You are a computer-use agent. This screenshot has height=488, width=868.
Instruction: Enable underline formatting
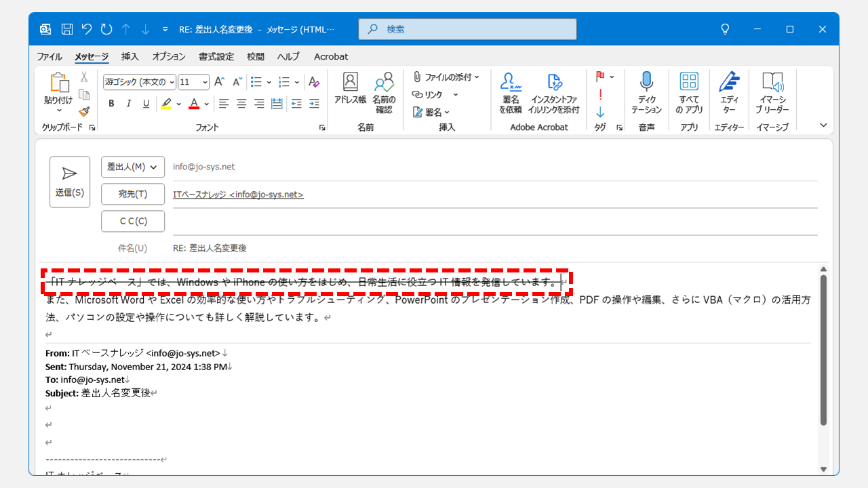[146, 103]
